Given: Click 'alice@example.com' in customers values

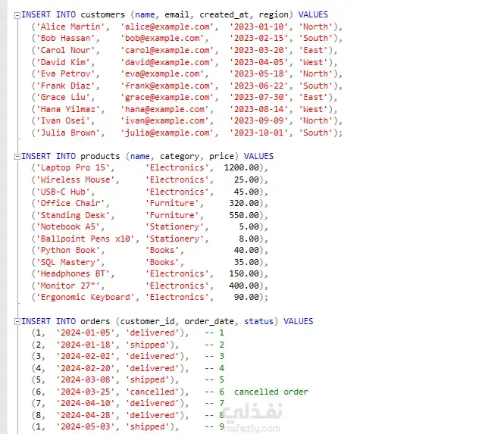Looking at the screenshot, I should coord(167,27).
